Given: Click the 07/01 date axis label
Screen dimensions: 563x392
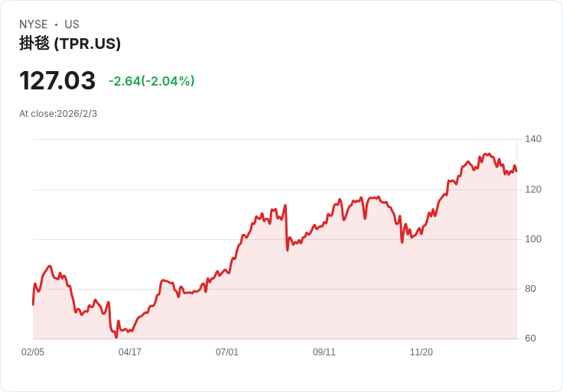Looking at the screenshot, I should 227,352.
